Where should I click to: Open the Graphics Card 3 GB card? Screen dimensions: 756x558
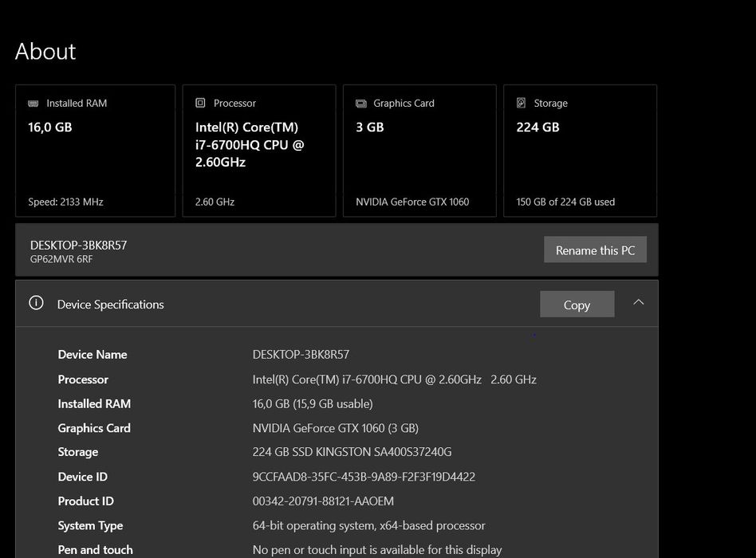[x=419, y=151]
